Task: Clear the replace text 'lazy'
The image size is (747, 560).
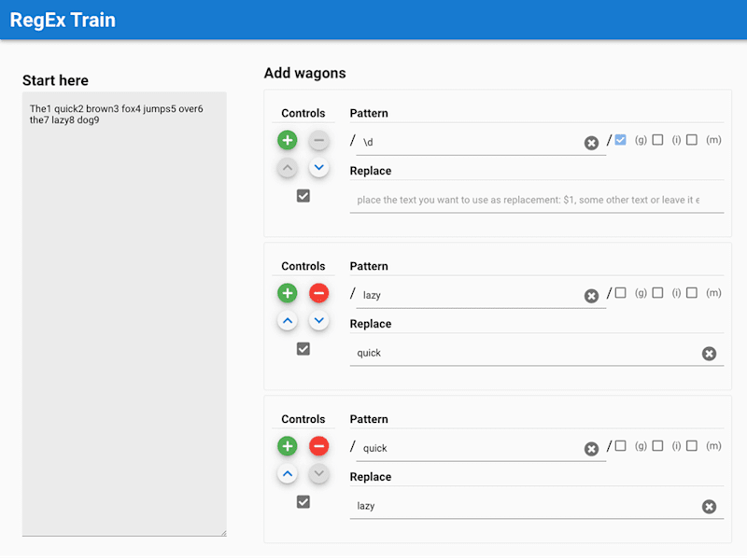Action: [709, 506]
